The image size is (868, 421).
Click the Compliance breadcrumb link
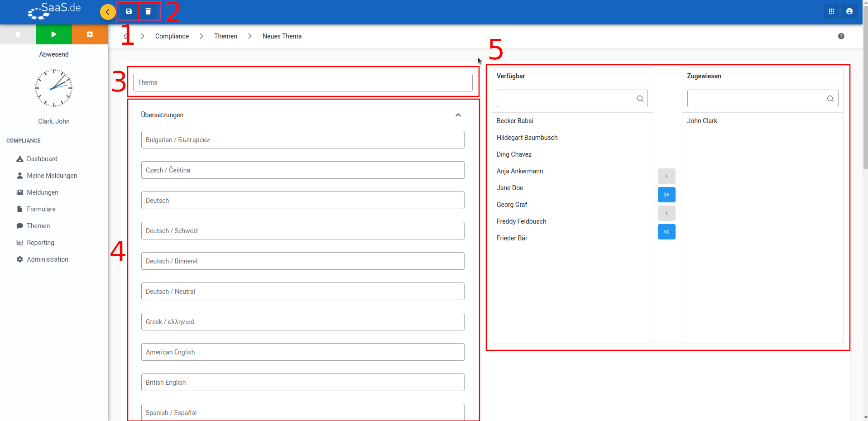coord(172,36)
